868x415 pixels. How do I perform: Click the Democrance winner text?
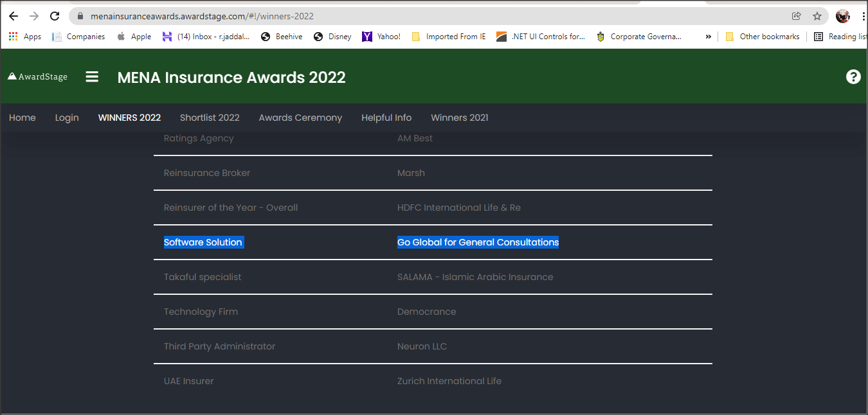coord(427,312)
